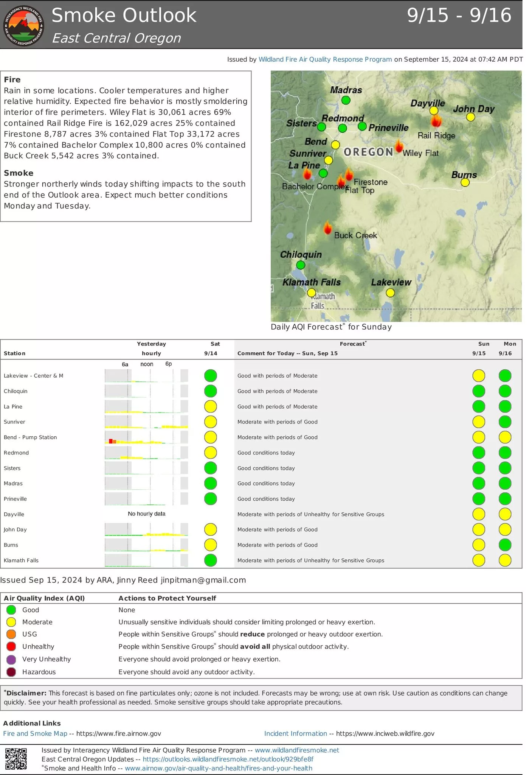This screenshot has width=532, height=775.
Task: Open the www.wildlandfiresmoke.net link
Action: point(297,750)
